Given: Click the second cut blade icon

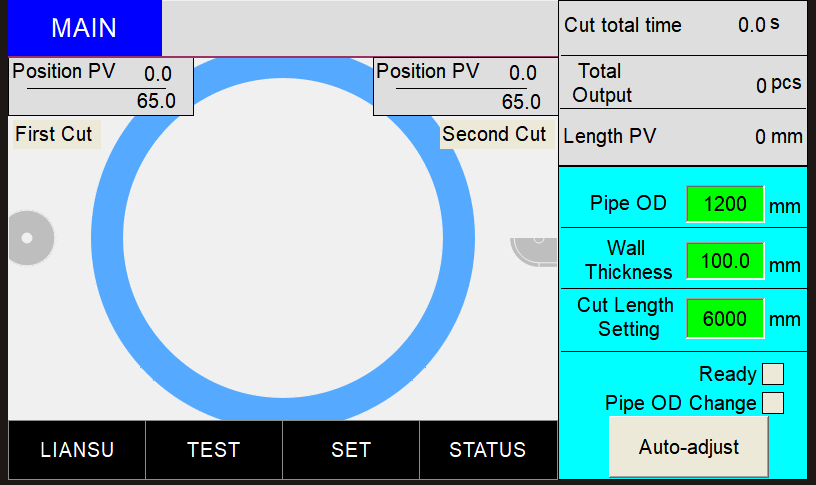Looking at the screenshot, I should [533, 252].
